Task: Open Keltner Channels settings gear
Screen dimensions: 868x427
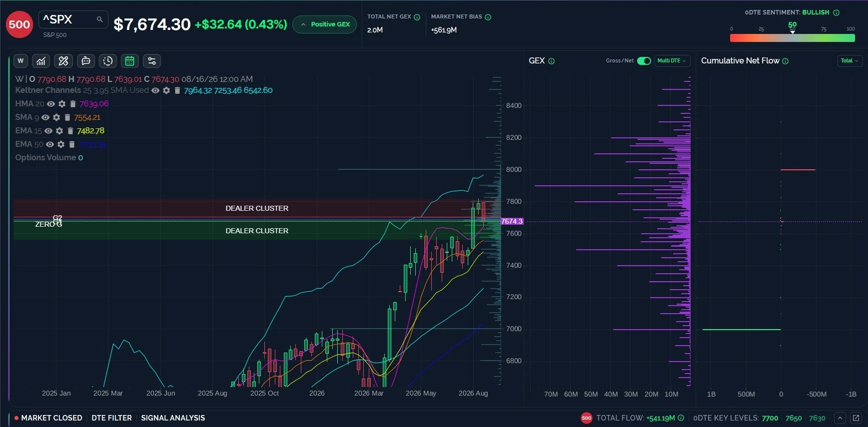Action: [x=166, y=90]
